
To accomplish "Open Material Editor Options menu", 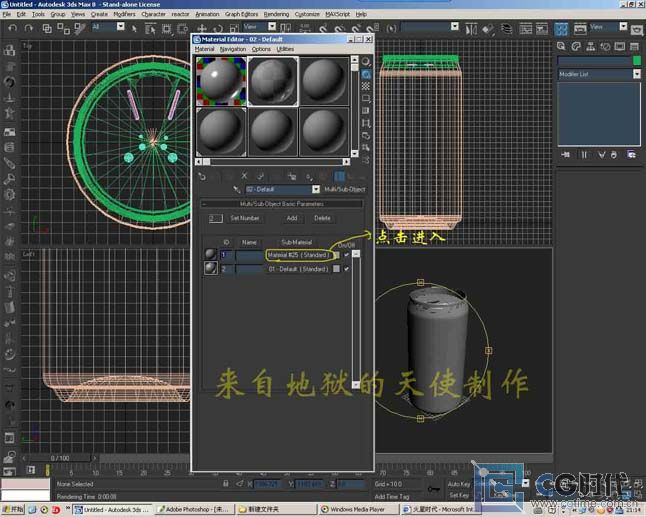I will click(261, 49).
